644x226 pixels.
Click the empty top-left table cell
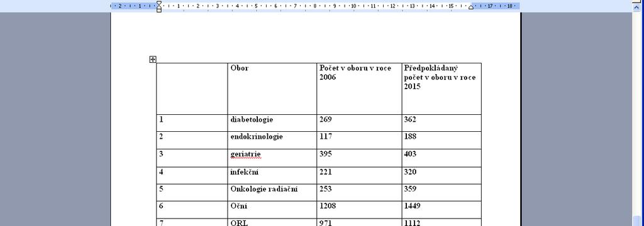click(x=192, y=89)
